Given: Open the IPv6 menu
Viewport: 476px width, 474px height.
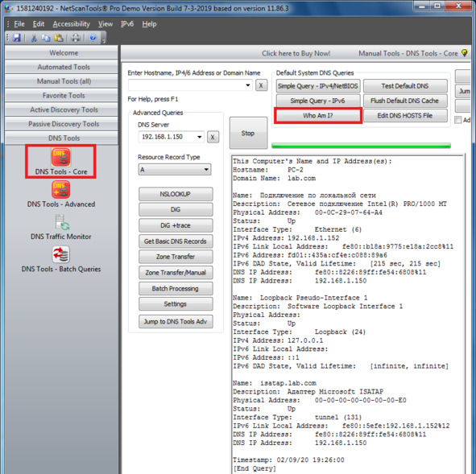Looking at the screenshot, I should tap(127, 24).
